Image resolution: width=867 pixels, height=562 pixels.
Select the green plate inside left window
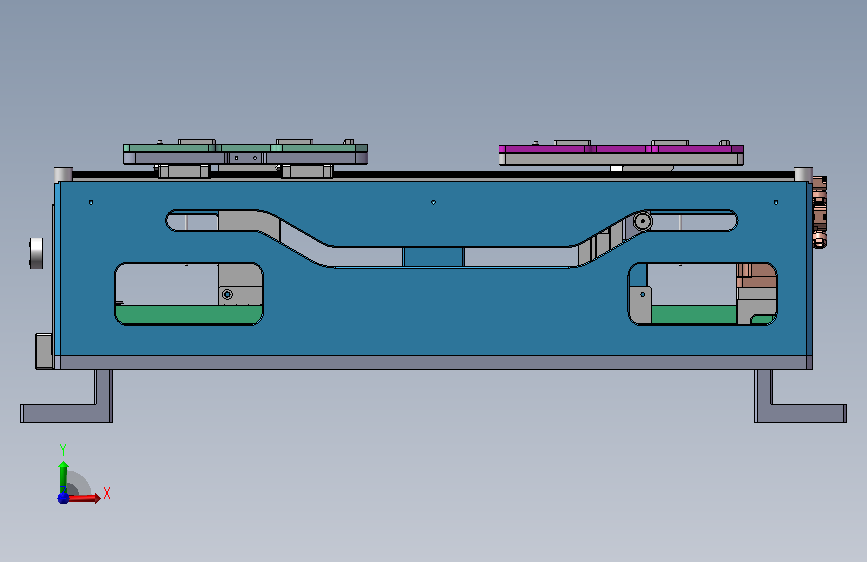click(x=189, y=314)
